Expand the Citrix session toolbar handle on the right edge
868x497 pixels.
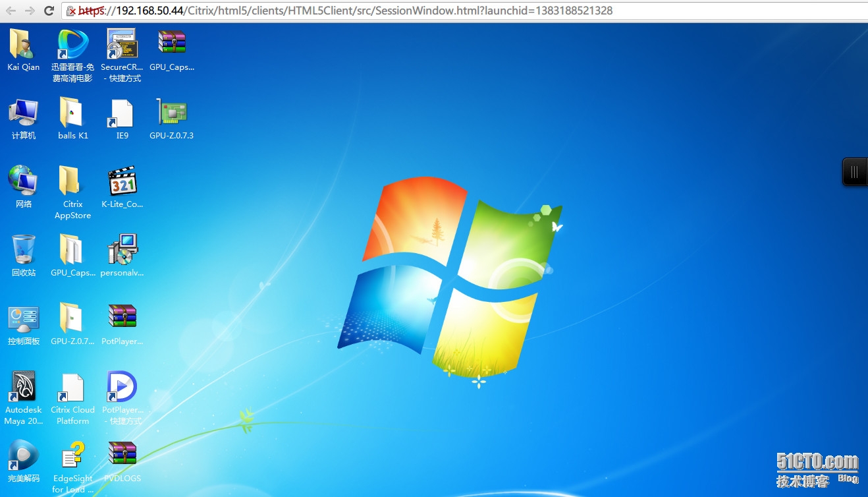[855, 172]
